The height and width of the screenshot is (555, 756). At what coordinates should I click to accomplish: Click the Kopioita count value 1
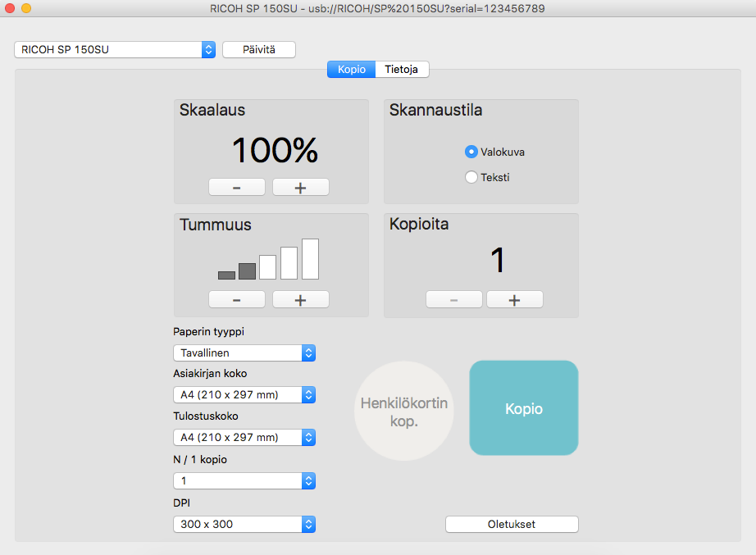498,261
